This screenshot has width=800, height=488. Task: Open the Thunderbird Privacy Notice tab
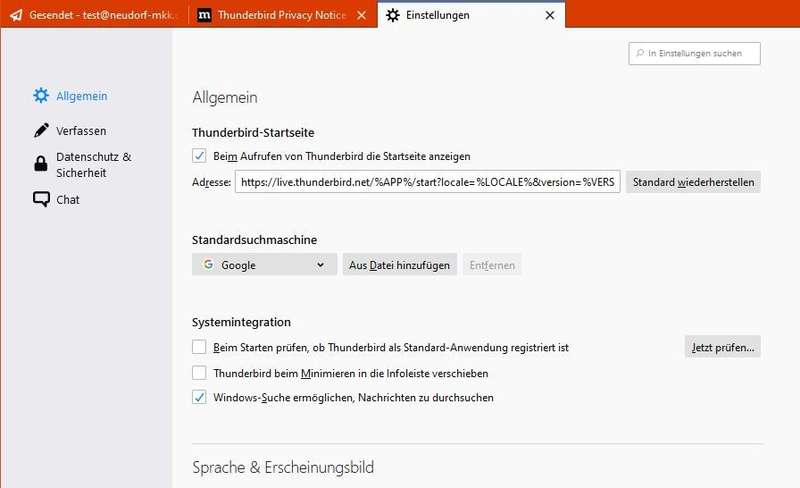[x=283, y=16]
